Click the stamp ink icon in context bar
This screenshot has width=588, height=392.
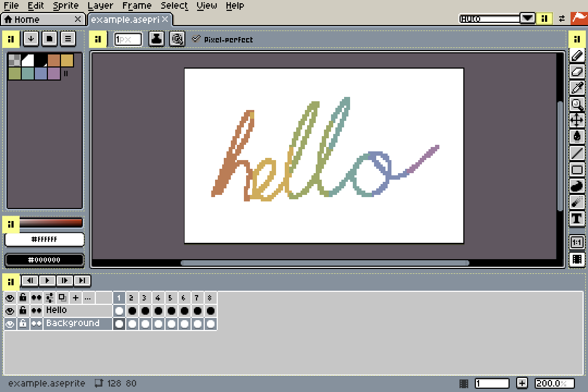156,39
